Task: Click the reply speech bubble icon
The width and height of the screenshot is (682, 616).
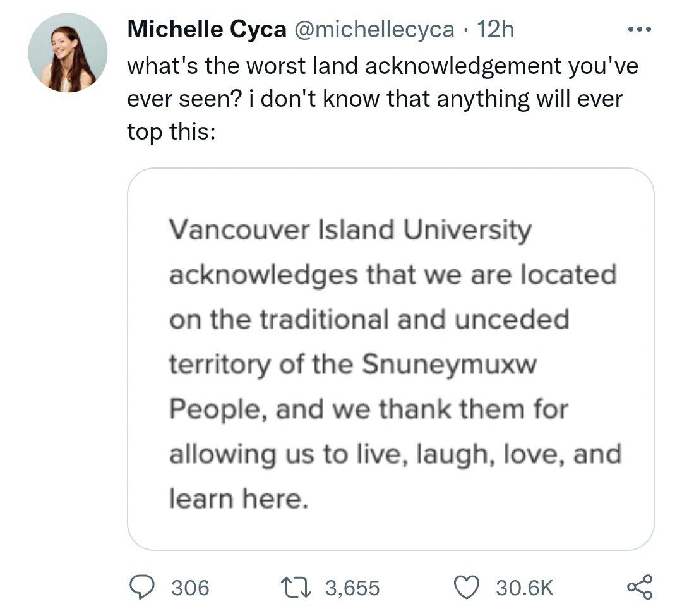Action: coord(142,588)
